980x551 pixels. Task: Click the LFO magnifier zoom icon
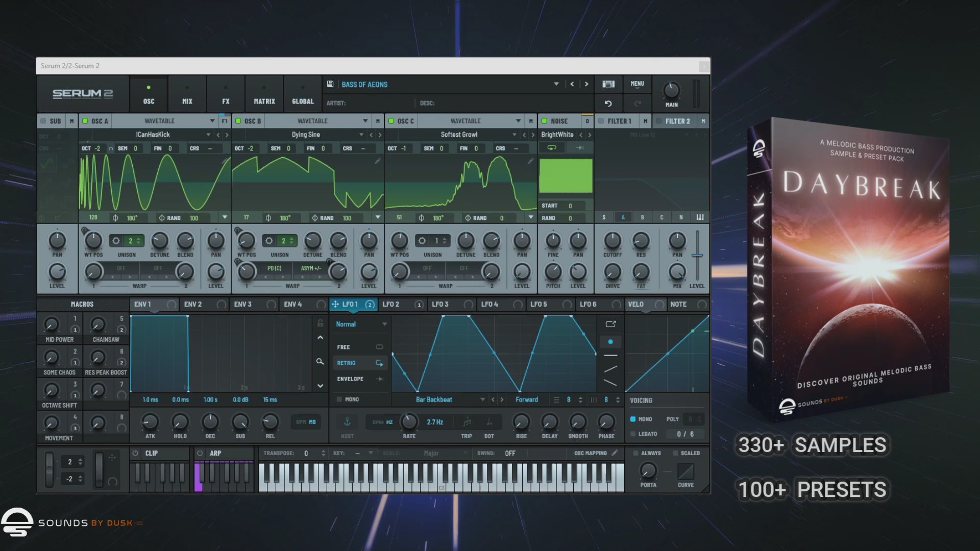tap(320, 362)
